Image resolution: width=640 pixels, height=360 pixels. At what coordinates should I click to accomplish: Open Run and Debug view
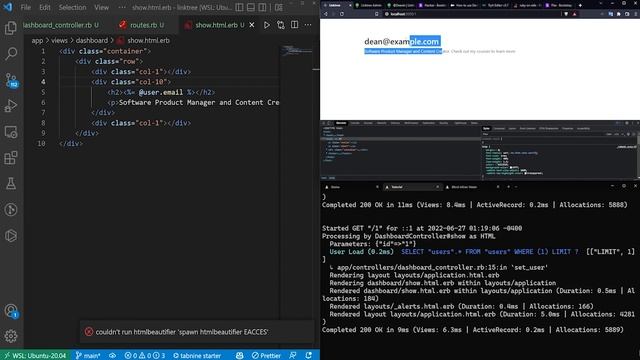[11, 106]
